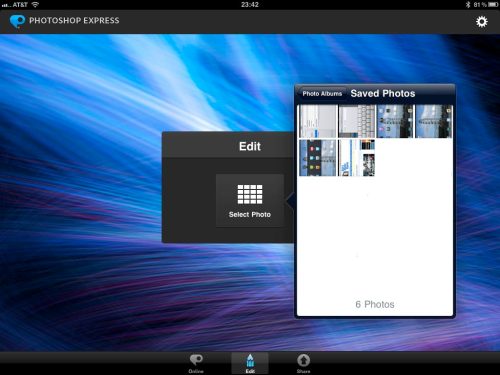This screenshot has height=375, width=500.
Task: Choose the home screen icons thumbnail in second row
Action: [318, 158]
